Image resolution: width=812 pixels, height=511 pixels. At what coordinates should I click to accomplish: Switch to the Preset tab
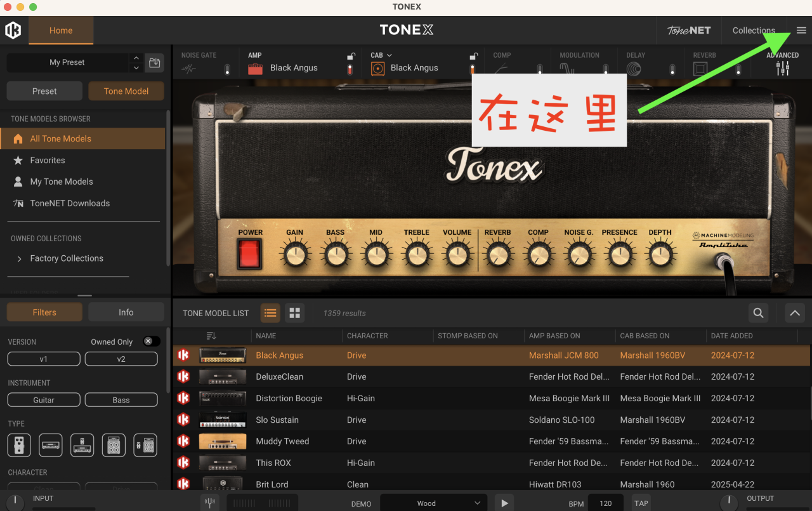pyautogui.click(x=44, y=91)
